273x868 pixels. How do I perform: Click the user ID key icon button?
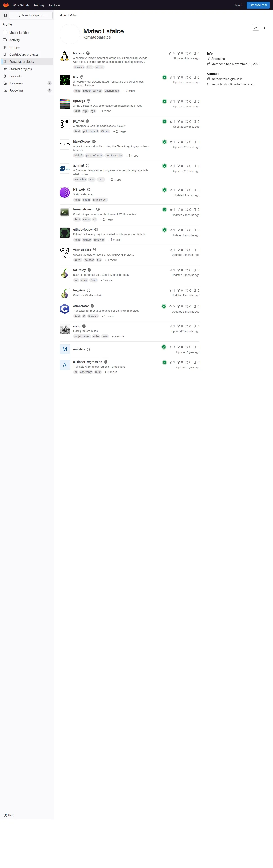tap(256, 27)
